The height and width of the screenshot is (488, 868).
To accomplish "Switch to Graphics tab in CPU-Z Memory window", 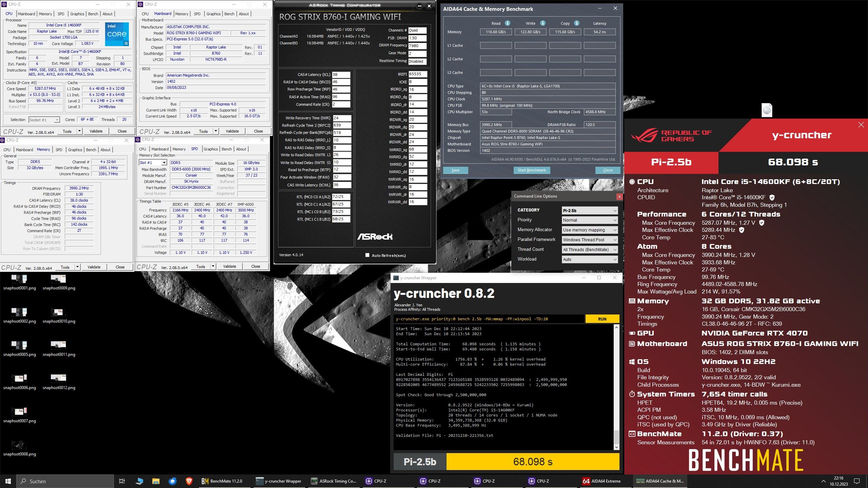I will [75, 150].
